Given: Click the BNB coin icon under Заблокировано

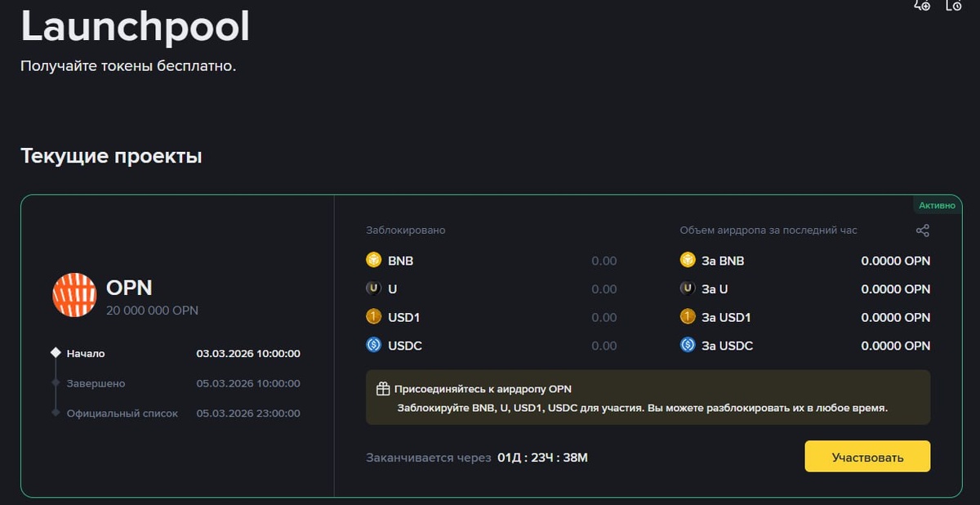Looking at the screenshot, I should pos(373,261).
